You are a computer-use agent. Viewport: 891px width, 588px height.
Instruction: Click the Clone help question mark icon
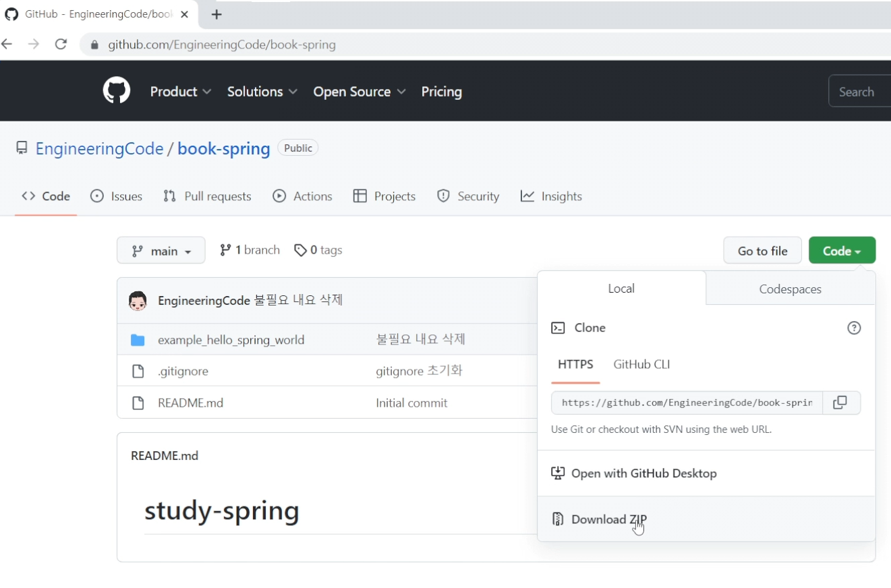[x=854, y=328]
